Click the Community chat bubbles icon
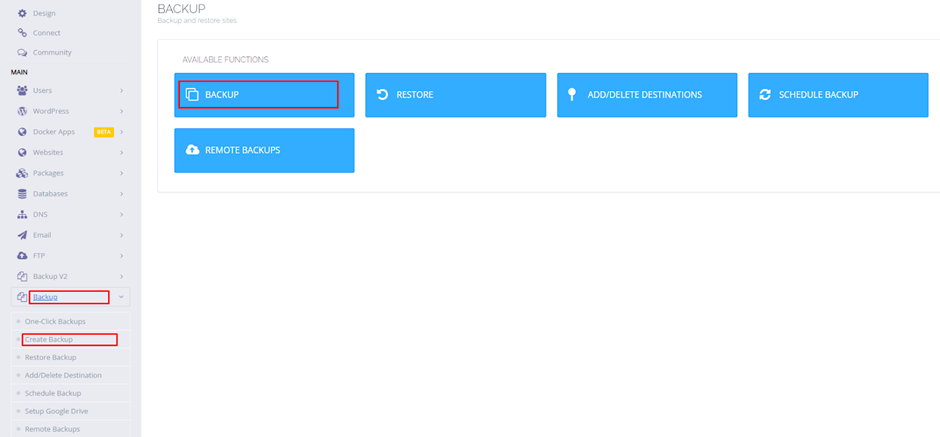The width and height of the screenshot is (940, 437). [22, 53]
